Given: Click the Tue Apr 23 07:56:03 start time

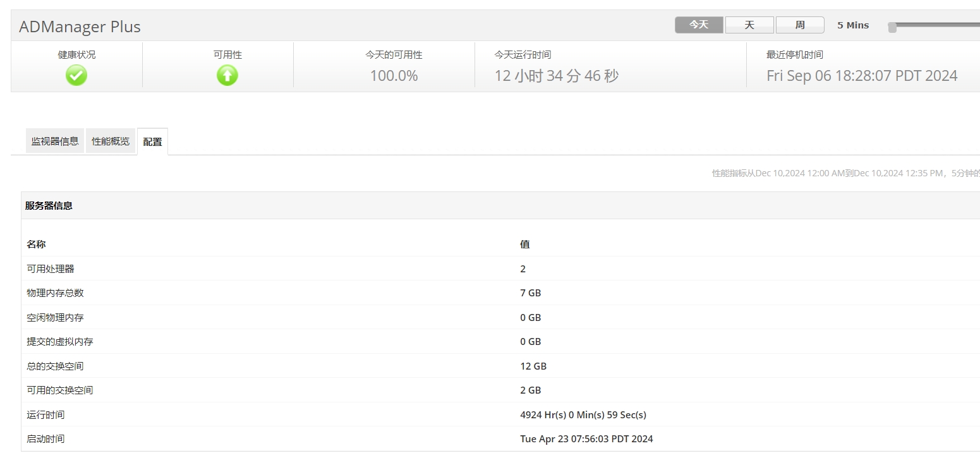Looking at the screenshot, I should [x=586, y=439].
